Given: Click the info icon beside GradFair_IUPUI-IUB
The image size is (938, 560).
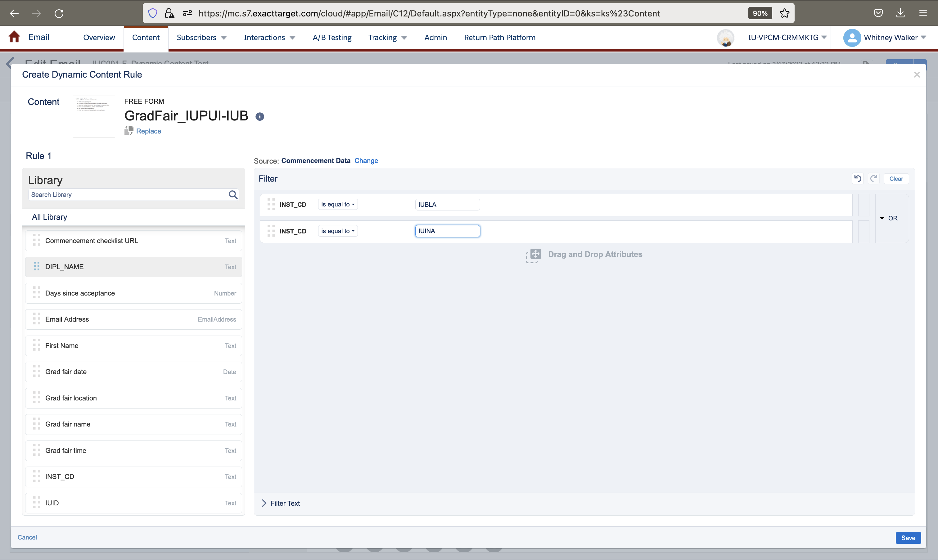Looking at the screenshot, I should [x=259, y=117].
